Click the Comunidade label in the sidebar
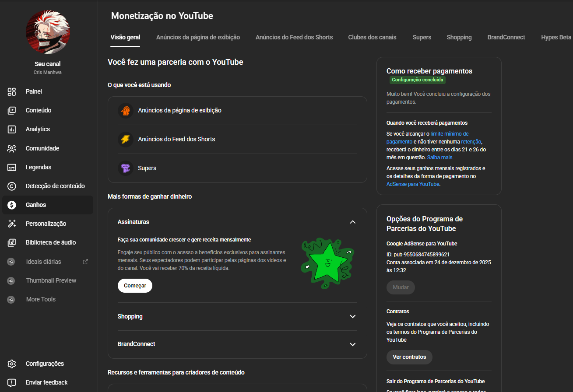 click(42, 148)
